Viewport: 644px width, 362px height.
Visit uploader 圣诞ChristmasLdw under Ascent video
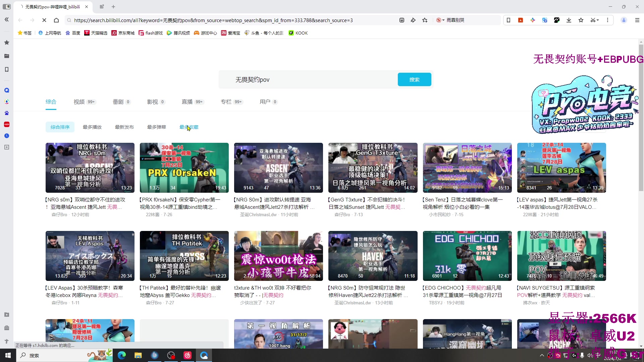(258, 215)
